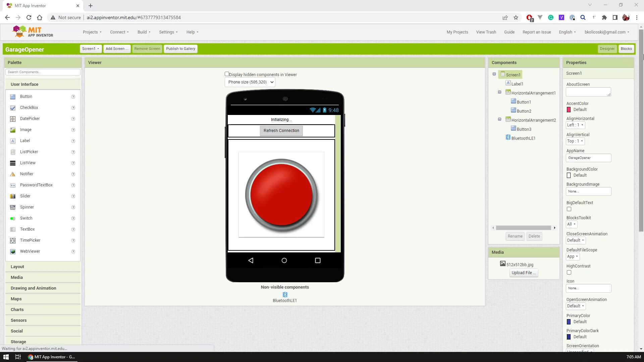This screenshot has width=644, height=362.
Task: Switch to the Blocks editor
Action: 626,49
